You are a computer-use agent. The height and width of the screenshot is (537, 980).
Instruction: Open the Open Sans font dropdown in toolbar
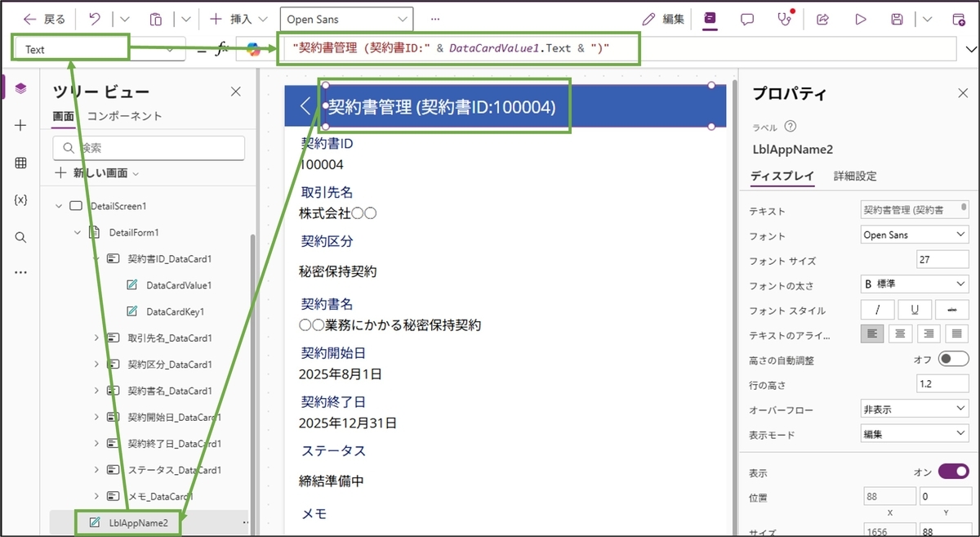(346, 19)
